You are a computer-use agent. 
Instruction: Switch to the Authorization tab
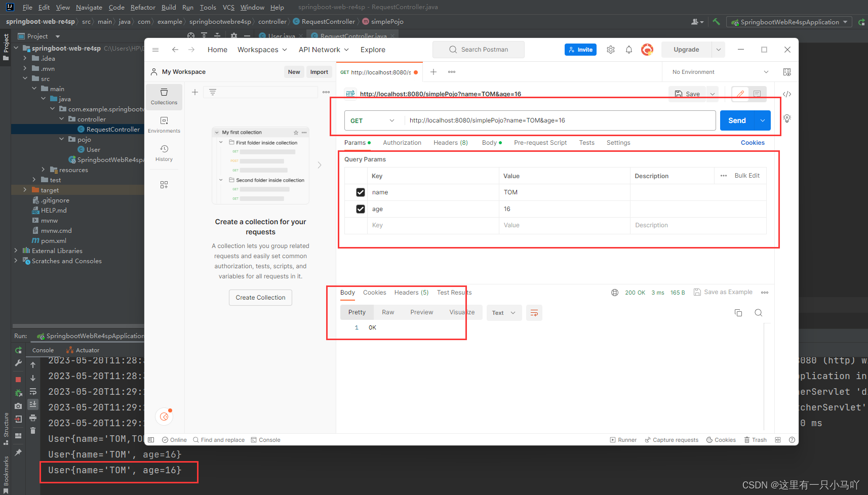point(402,143)
